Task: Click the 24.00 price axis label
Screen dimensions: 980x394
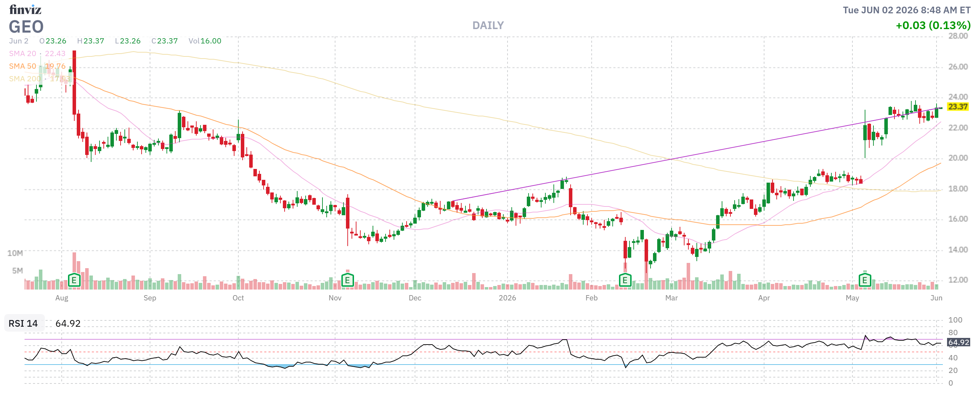Action: tap(958, 97)
